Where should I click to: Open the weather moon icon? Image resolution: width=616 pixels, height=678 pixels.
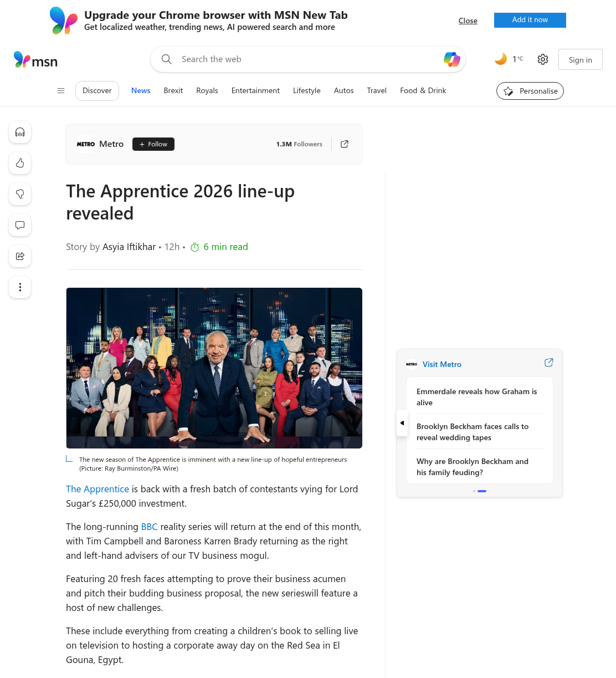pos(501,59)
